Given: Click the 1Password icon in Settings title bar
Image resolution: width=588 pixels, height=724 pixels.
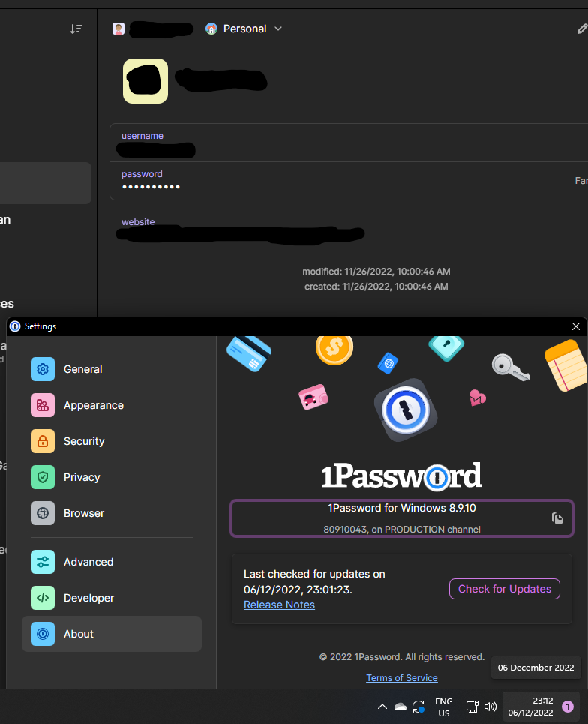Looking at the screenshot, I should click(x=15, y=326).
